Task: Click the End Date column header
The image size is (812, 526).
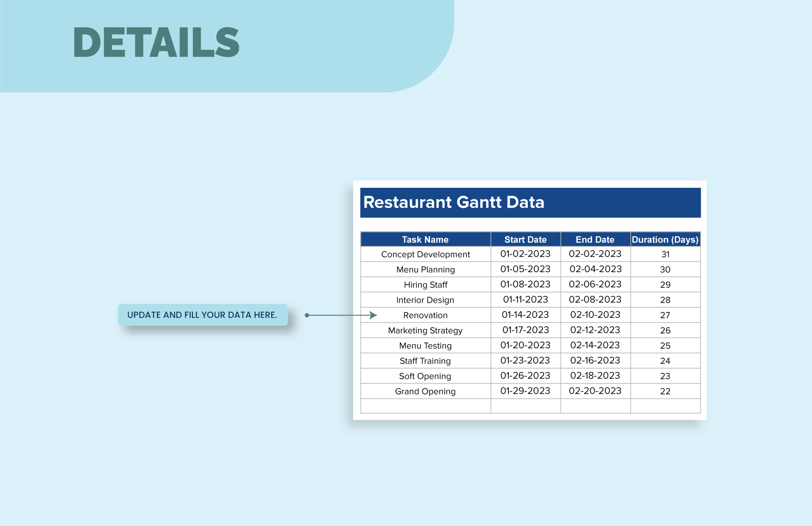Action: pyautogui.click(x=595, y=239)
